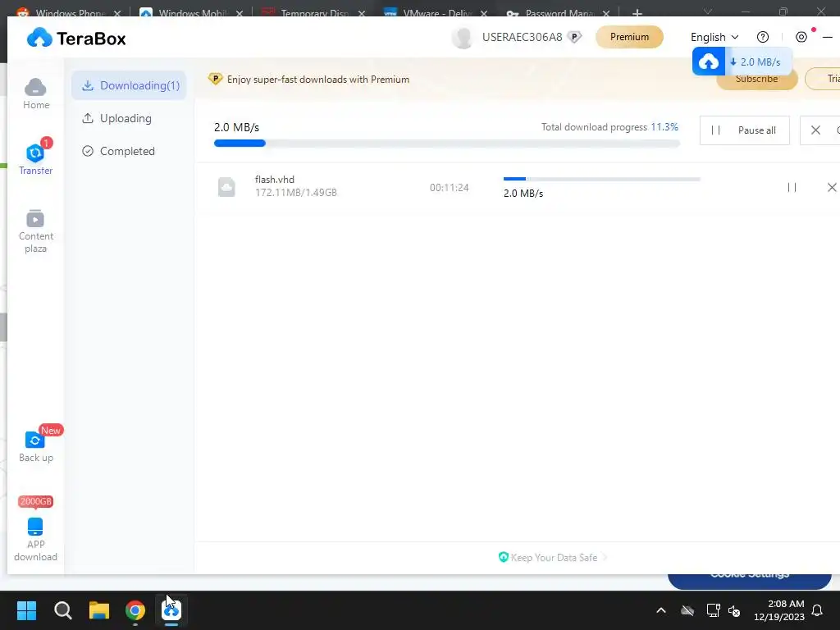Click the Premium button
This screenshot has width=840, height=630.
point(629,37)
